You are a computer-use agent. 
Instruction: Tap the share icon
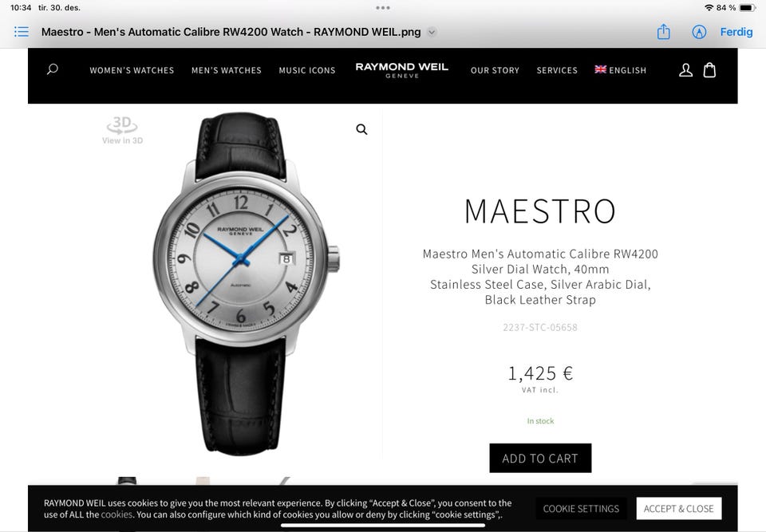click(x=663, y=32)
